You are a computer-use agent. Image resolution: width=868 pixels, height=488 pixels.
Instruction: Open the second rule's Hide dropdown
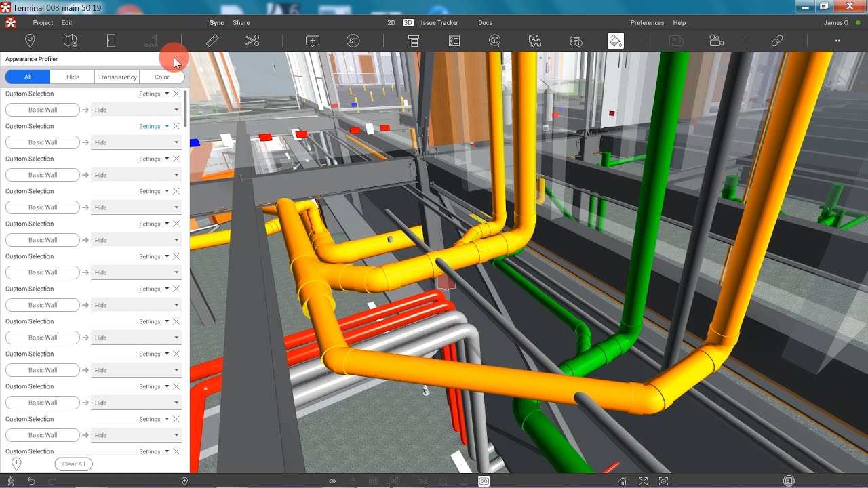pyautogui.click(x=136, y=142)
